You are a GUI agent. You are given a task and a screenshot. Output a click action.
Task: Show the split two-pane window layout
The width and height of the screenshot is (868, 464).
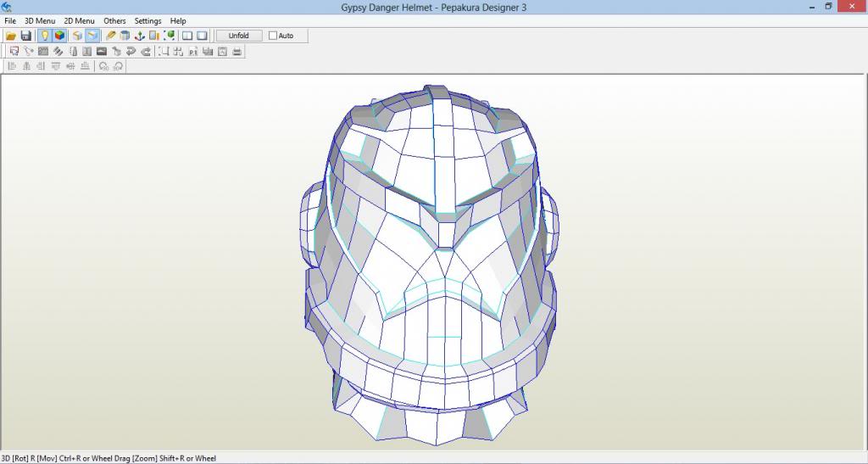[187, 36]
